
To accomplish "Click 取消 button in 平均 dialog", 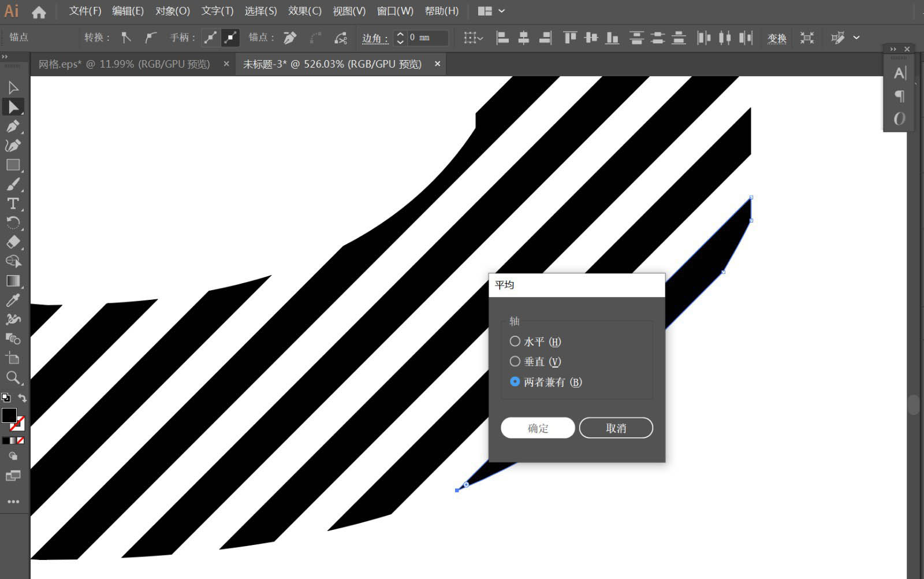I will [x=616, y=428].
